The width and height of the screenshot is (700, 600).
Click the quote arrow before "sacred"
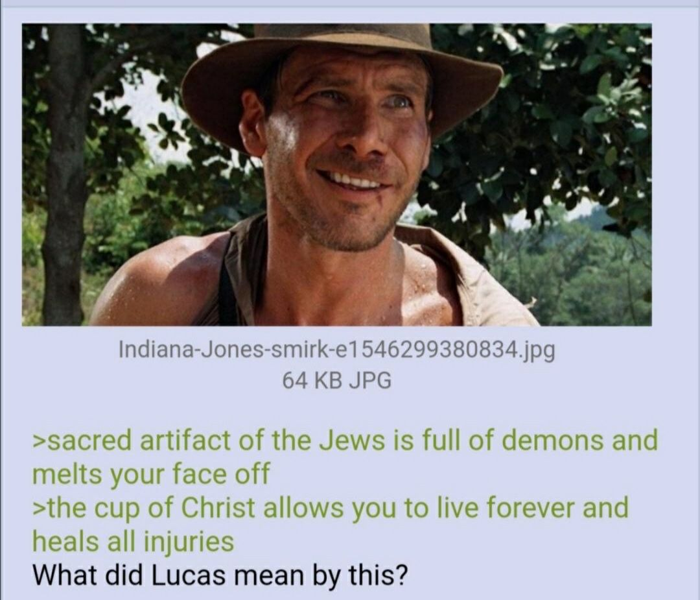[x=38, y=441]
